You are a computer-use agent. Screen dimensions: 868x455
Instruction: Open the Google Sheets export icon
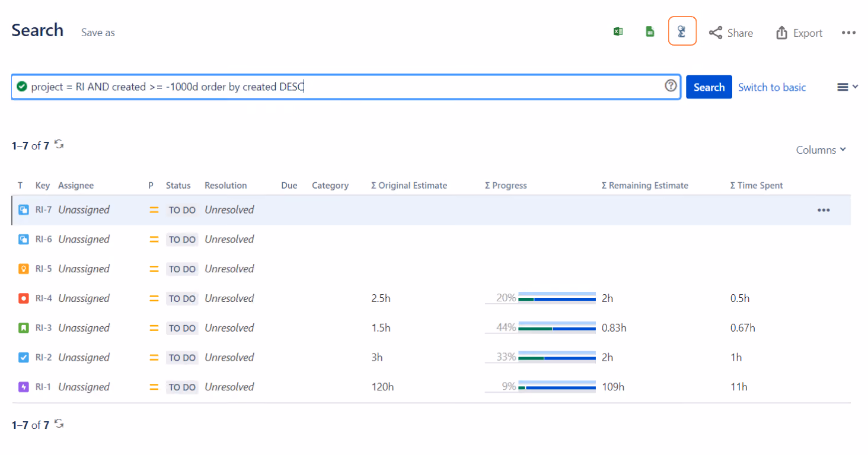650,32
